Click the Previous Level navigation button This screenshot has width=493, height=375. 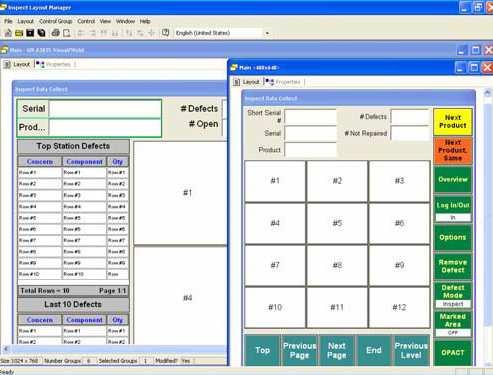pyautogui.click(x=411, y=351)
